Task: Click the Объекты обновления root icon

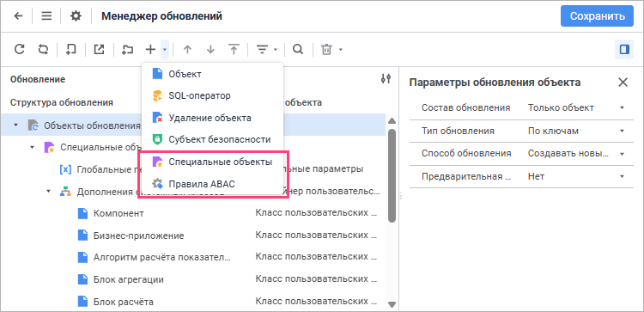Action: click(x=33, y=125)
